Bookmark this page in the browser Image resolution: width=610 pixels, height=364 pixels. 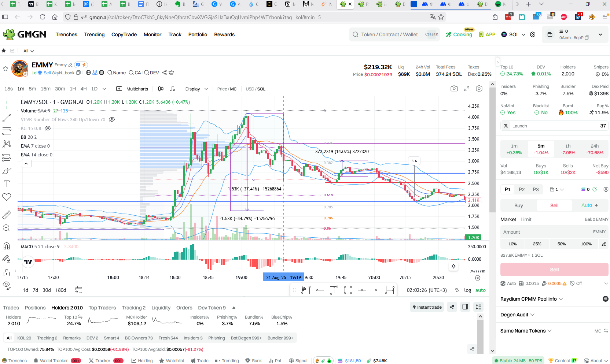coord(441,17)
